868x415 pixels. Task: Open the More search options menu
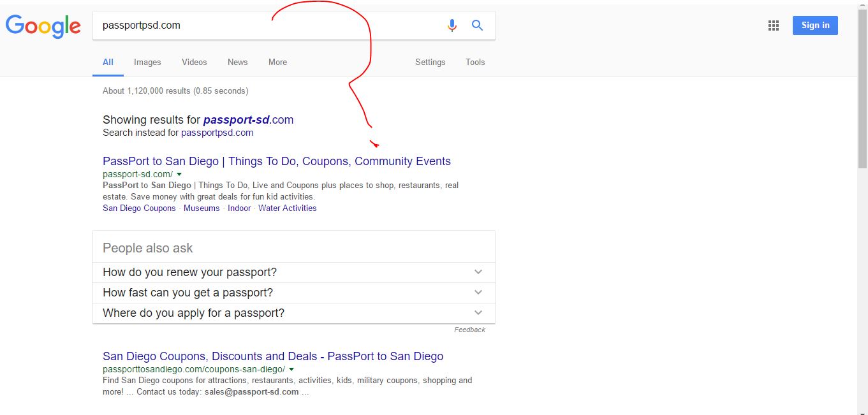pos(277,62)
